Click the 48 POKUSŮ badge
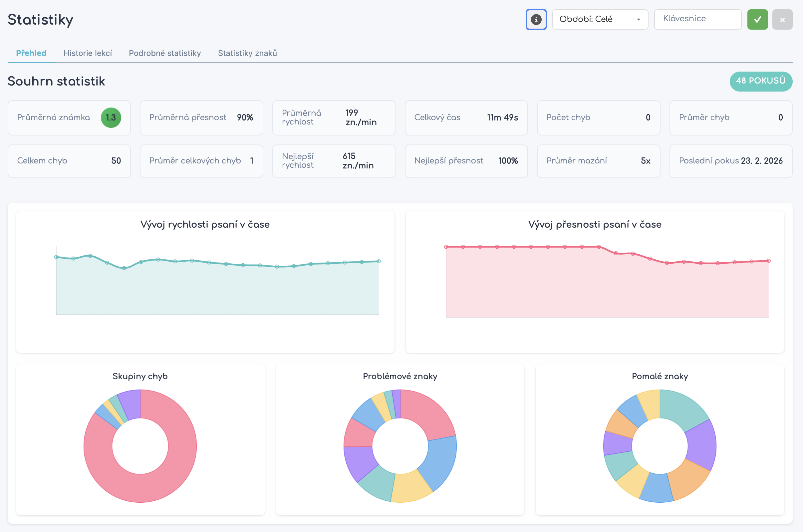803x532 pixels. [x=761, y=81]
